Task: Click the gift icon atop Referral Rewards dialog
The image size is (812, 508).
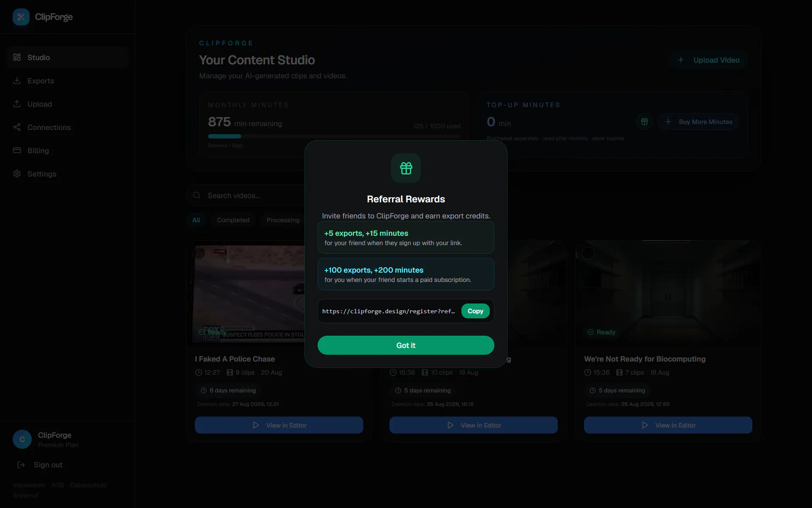Action: pos(406,168)
